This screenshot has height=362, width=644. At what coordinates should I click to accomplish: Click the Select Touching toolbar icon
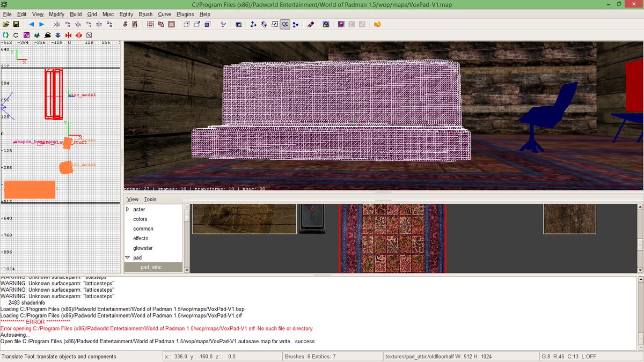tap(126, 24)
